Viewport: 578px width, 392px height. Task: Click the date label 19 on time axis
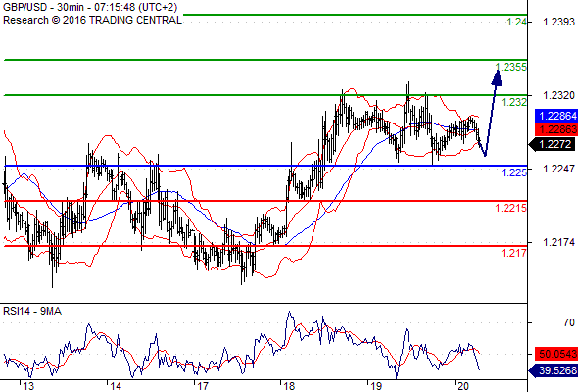(376, 386)
